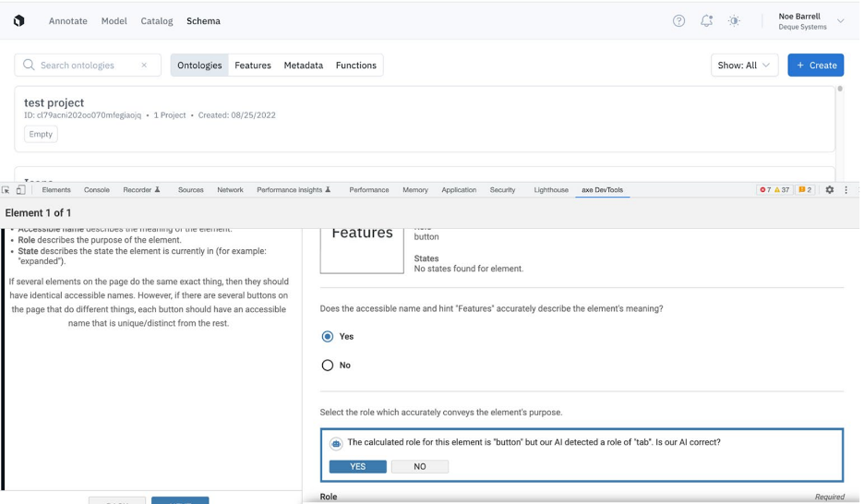Screen dimensions: 864x504
Task: Open the DevTools three-dot more menu
Action: pyautogui.click(x=846, y=190)
